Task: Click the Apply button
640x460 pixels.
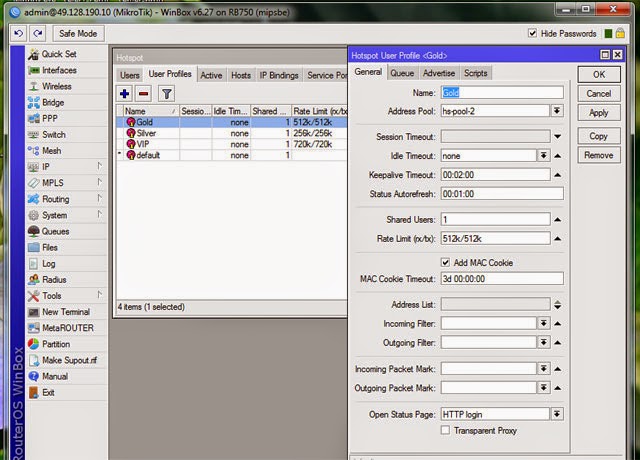Action: (x=599, y=113)
